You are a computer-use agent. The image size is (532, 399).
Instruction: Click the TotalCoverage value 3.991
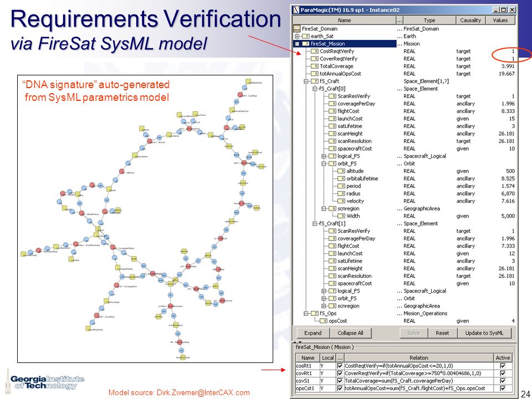[507, 66]
